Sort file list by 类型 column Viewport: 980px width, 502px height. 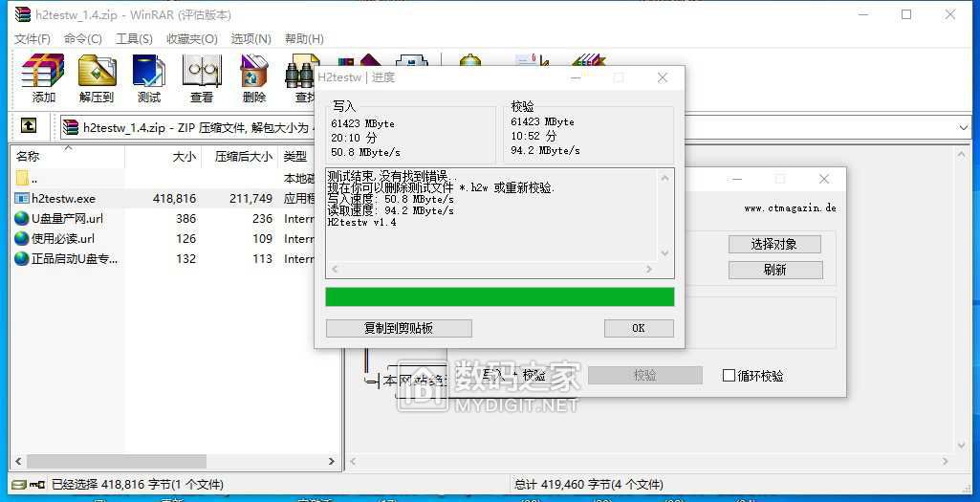[x=295, y=156]
